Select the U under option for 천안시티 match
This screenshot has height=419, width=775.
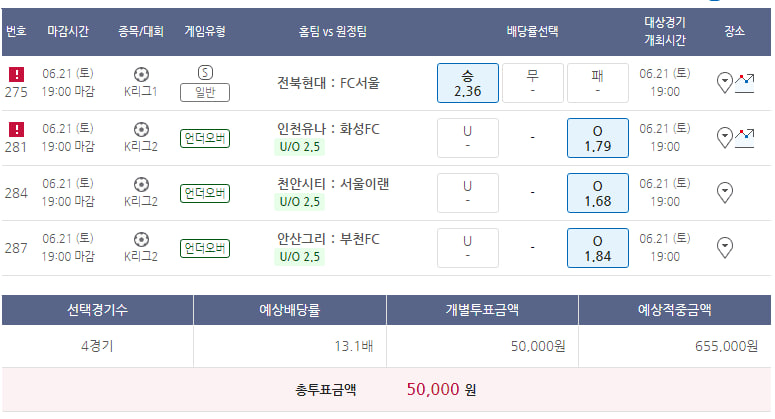pyautogui.click(x=468, y=193)
